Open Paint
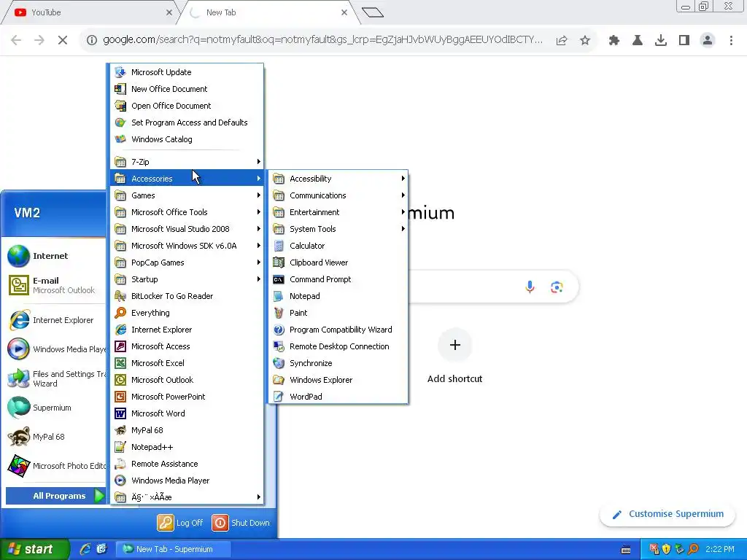This screenshot has height=560, width=747. [x=338, y=313]
